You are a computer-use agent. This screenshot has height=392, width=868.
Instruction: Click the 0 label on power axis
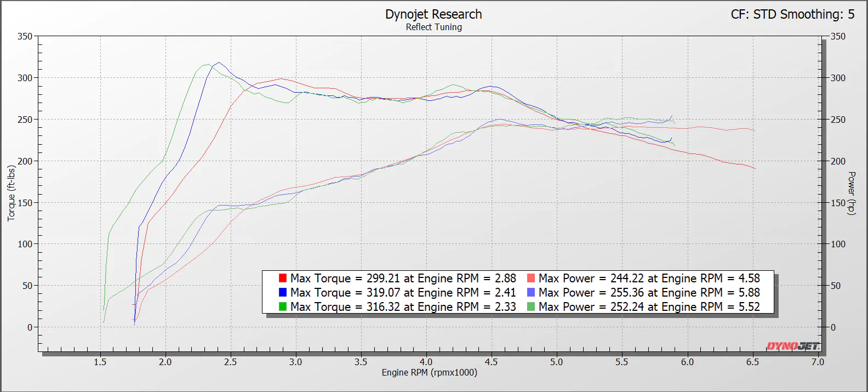[x=833, y=327]
